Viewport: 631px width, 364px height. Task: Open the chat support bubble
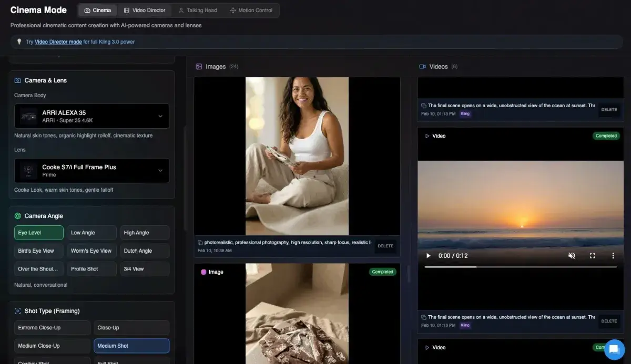tap(614, 349)
